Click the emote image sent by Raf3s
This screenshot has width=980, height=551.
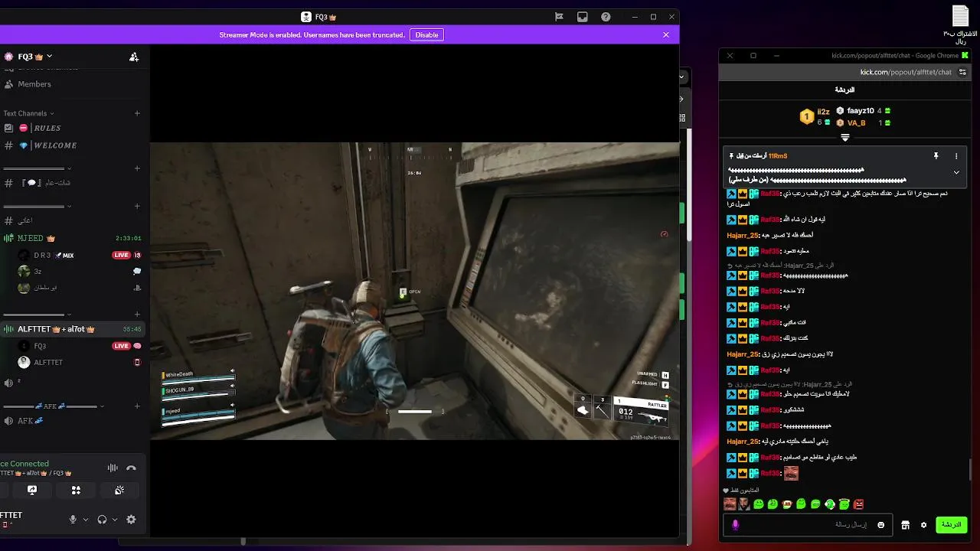point(791,474)
